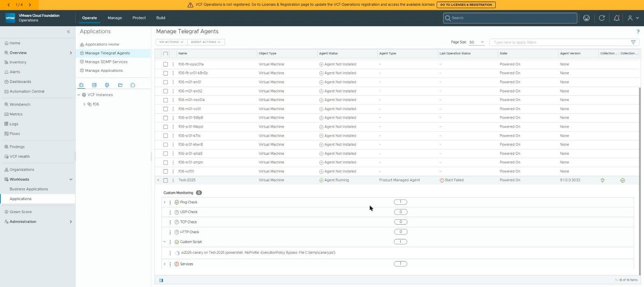Go to next warning banner message
This screenshot has height=287, width=644.
tap(30, 5)
